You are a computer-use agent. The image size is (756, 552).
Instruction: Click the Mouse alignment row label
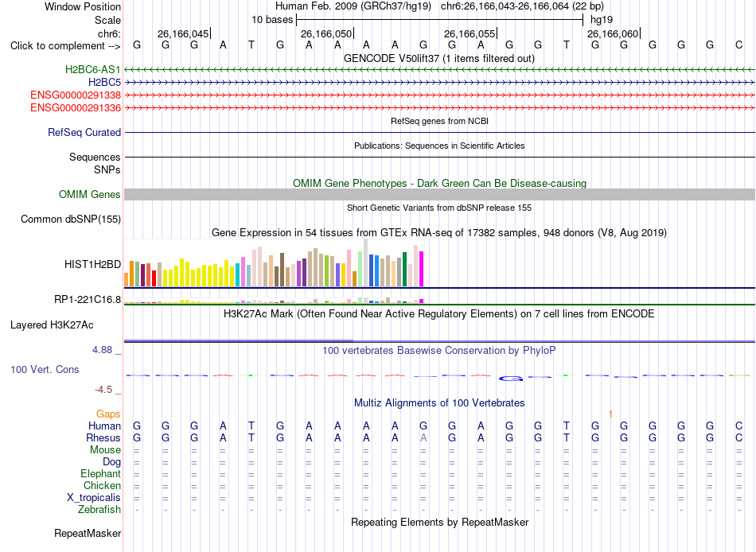[105, 450]
